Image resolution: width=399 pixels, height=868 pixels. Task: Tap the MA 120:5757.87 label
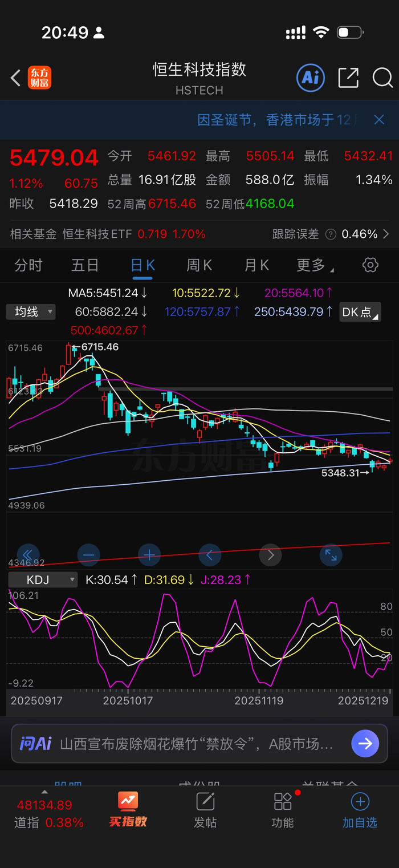pyautogui.click(x=202, y=312)
